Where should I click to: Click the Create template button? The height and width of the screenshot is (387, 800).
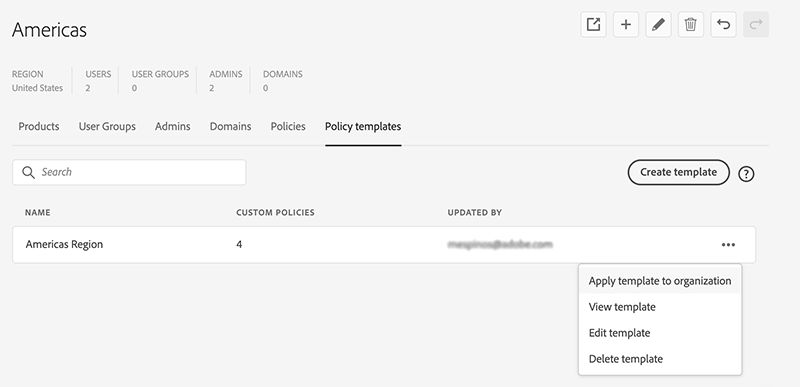point(679,172)
